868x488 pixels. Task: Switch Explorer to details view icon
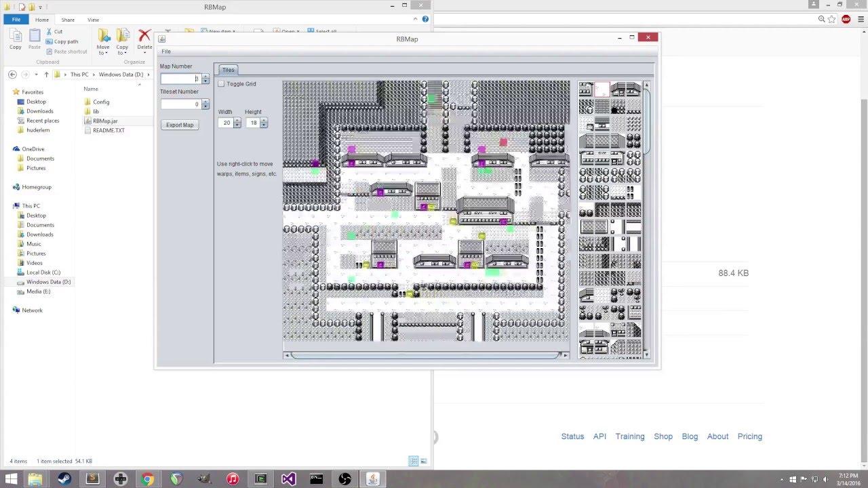tap(413, 461)
